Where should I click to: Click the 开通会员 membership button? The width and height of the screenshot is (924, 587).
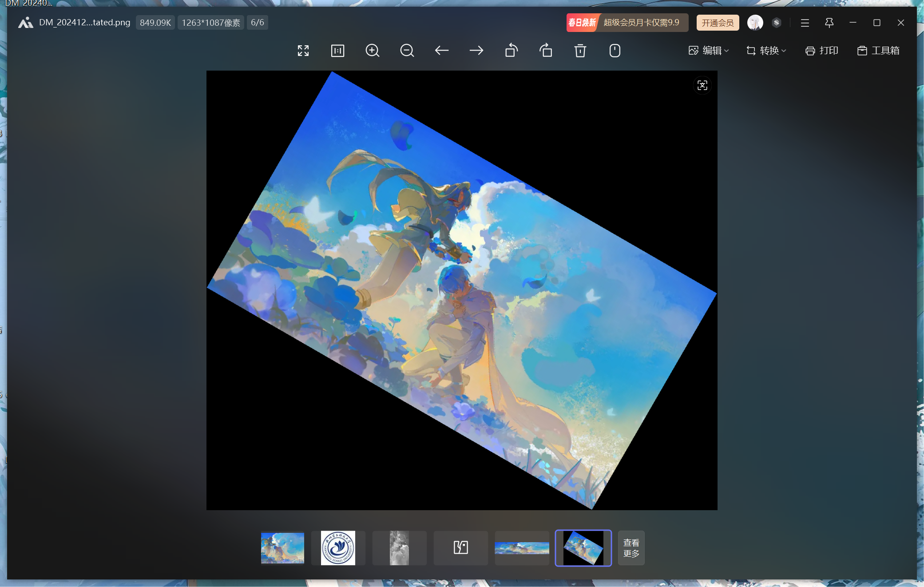pyautogui.click(x=718, y=23)
